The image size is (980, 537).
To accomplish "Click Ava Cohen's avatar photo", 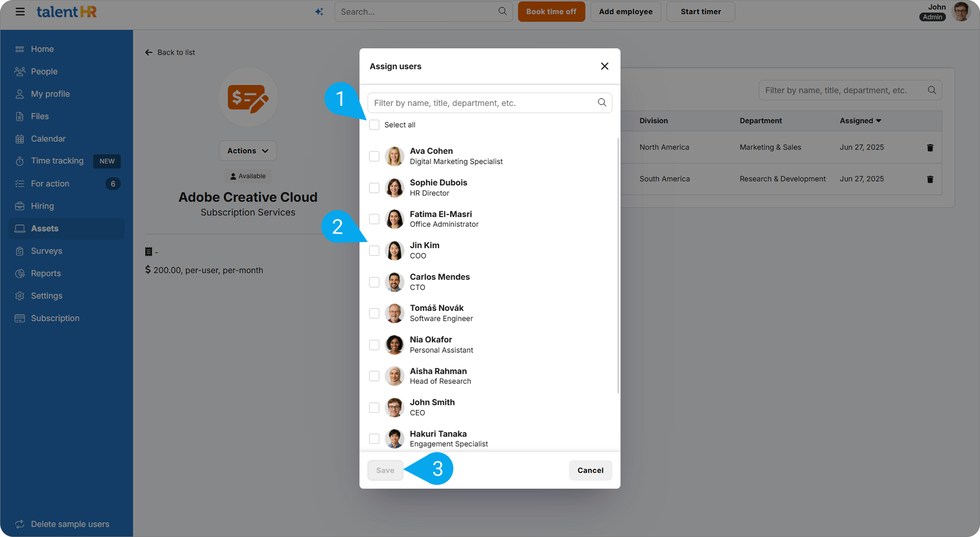I will 394,156.
